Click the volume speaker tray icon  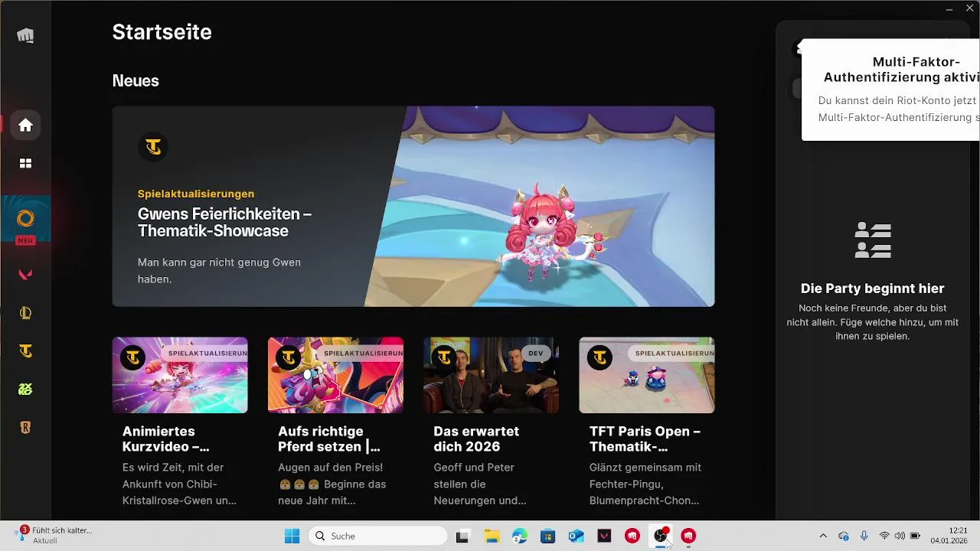[x=900, y=536]
